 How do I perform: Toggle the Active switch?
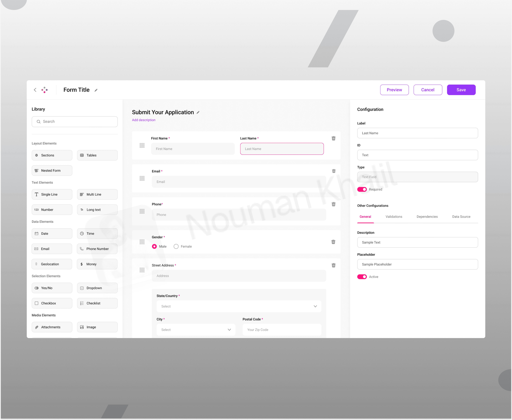(362, 277)
